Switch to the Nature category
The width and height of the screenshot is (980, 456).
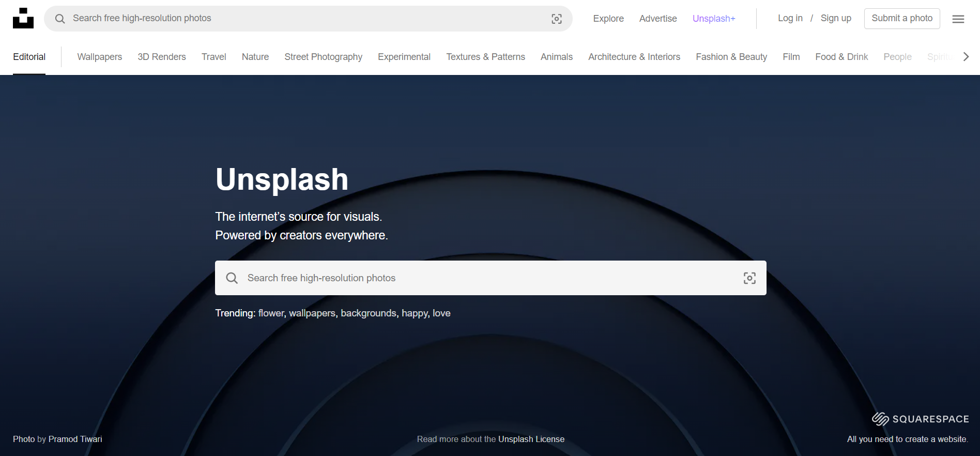coord(255,57)
